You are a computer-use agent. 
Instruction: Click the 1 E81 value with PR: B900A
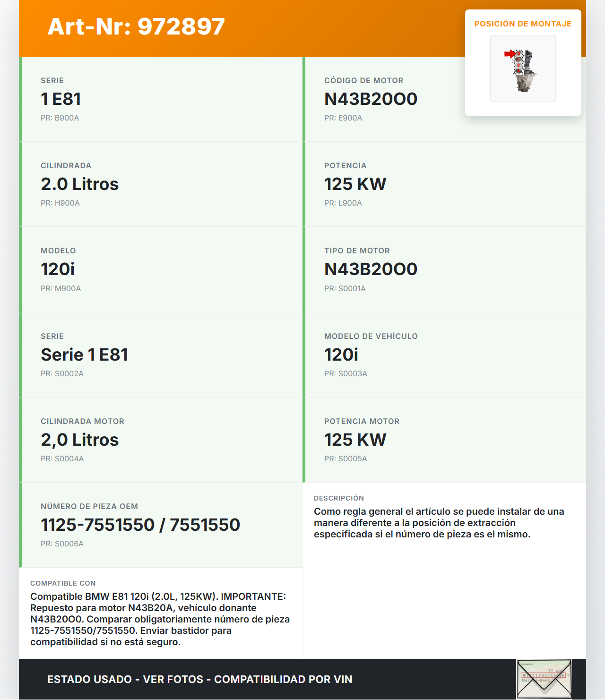(60, 99)
